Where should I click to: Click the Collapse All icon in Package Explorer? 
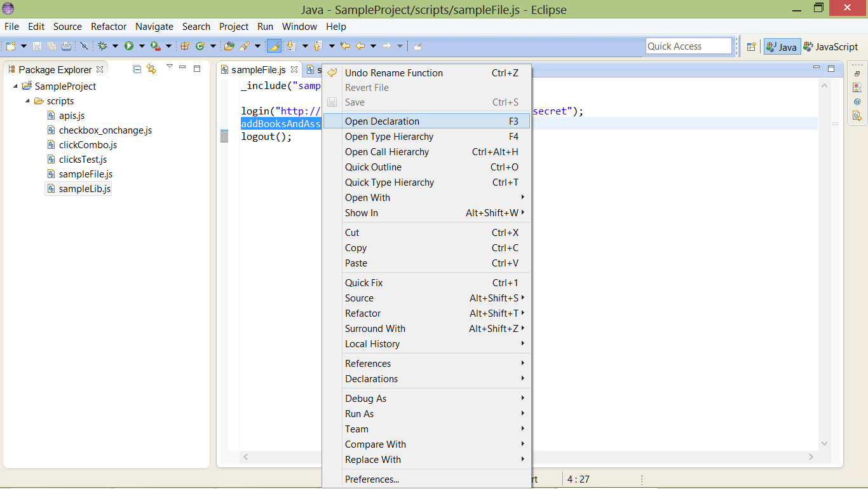pos(137,69)
